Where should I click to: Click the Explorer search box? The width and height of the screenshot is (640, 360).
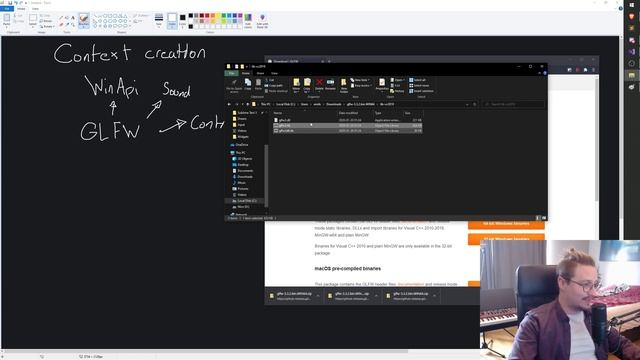(513, 104)
